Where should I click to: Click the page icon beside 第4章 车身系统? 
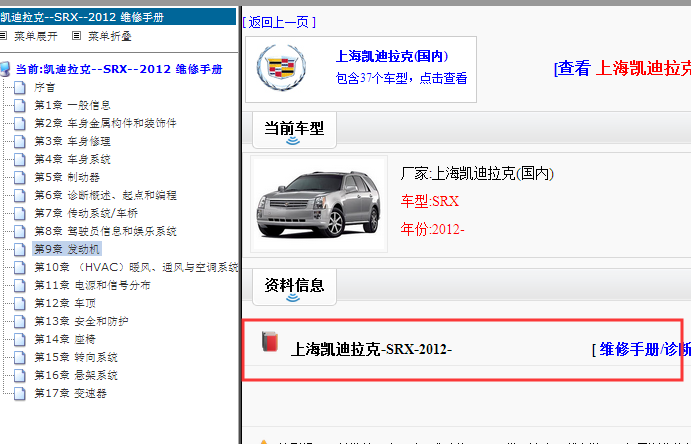click(x=20, y=159)
